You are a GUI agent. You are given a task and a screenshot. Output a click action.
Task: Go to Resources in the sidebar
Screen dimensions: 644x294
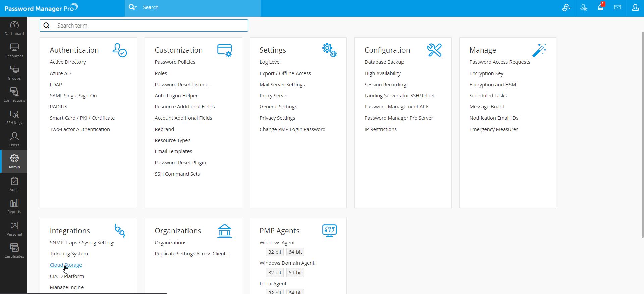14,50
